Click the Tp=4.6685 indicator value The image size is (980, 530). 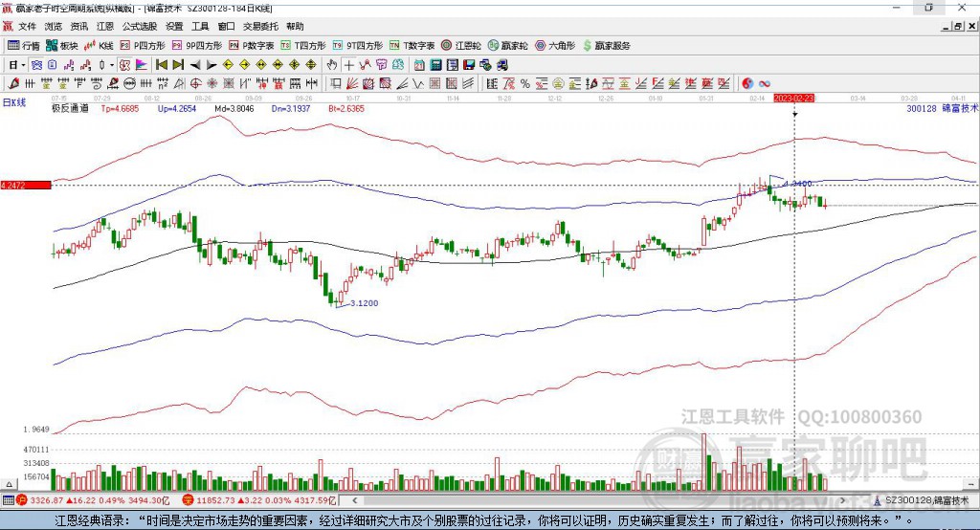[x=120, y=108]
